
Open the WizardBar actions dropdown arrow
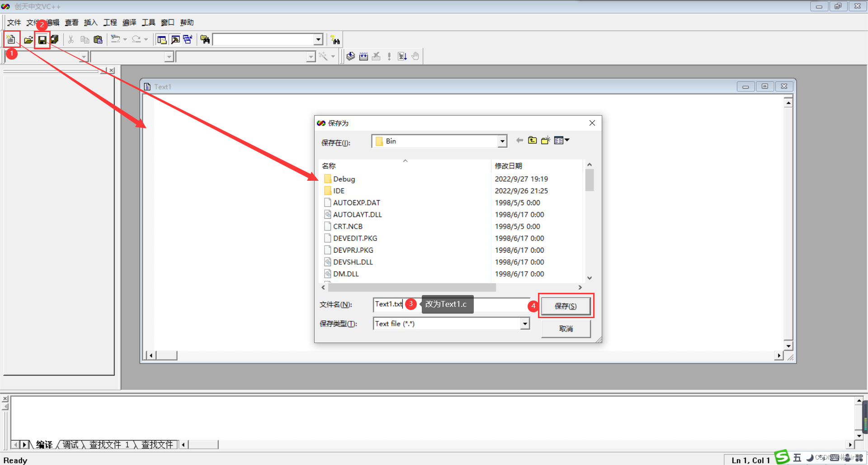click(333, 56)
